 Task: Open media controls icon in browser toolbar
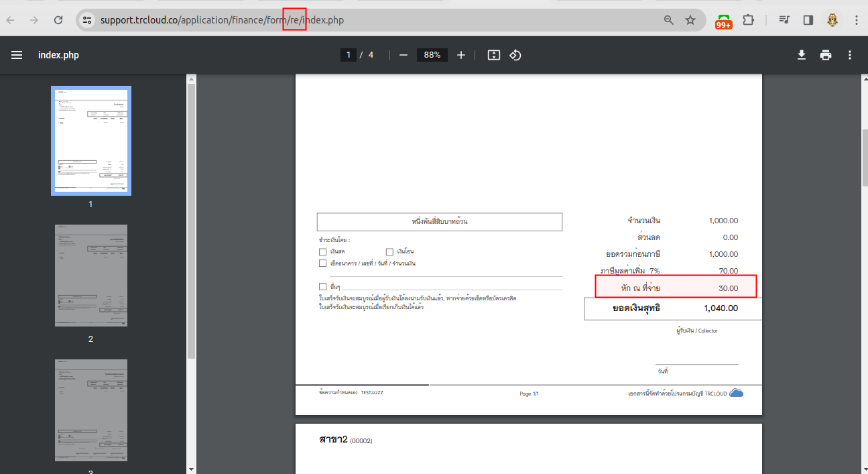pos(784,20)
